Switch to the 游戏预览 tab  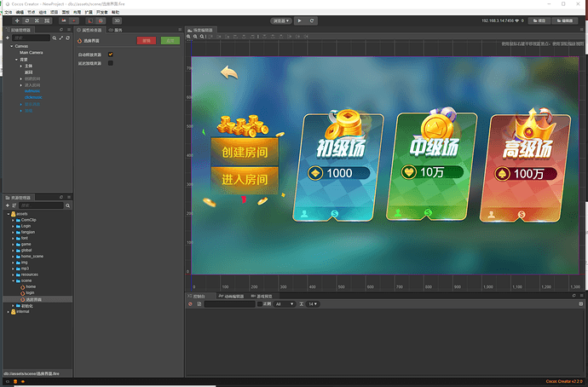262,297
